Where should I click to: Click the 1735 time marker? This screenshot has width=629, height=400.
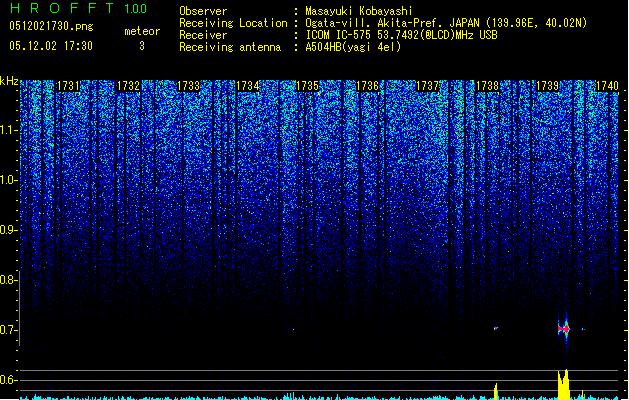coord(307,86)
